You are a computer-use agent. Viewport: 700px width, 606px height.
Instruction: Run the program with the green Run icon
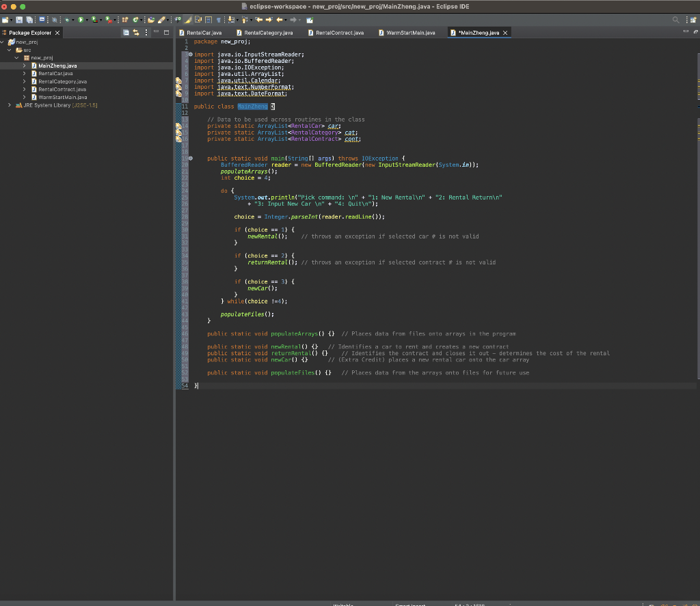point(81,19)
